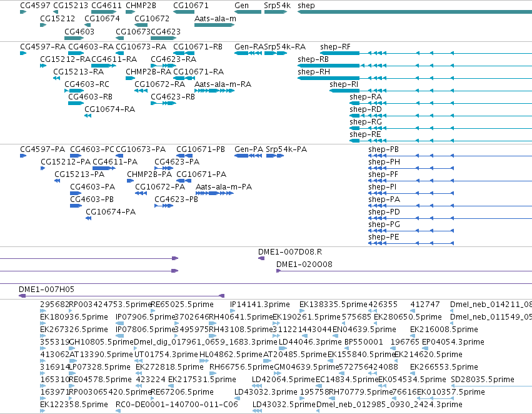The image size is (532, 414).
Task: Select the Gen-PA protein label
Action: [x=249, y=149]
